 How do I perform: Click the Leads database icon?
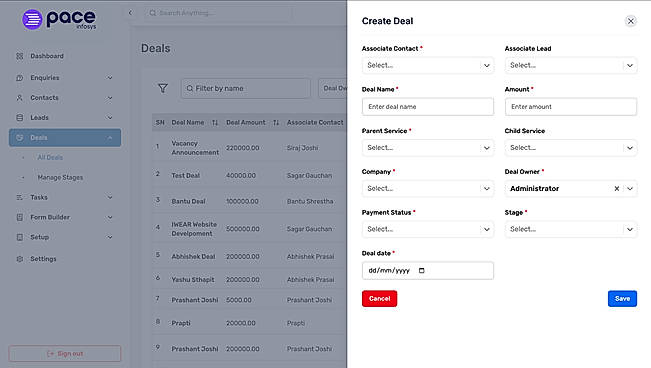[20, 118]
